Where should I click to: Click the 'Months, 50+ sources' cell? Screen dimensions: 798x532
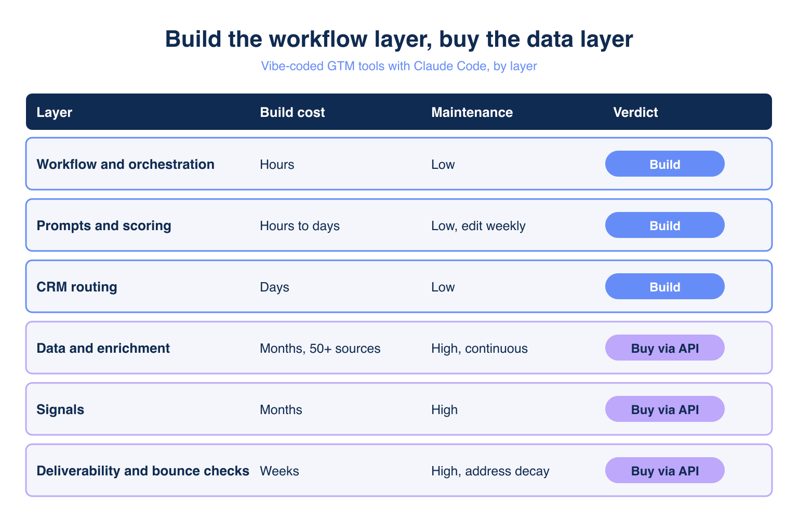tap(320, 348)
